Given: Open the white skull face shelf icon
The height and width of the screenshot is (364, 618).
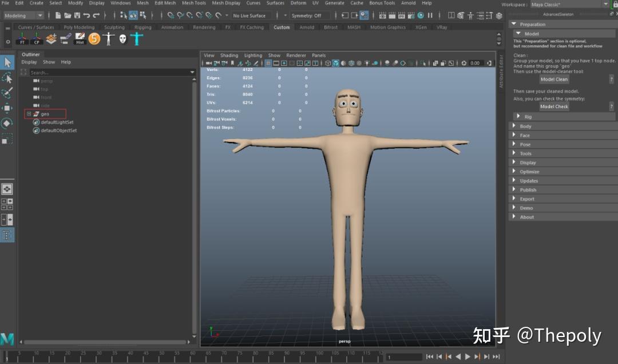Looking at the screenshot, I should [122, 39].
